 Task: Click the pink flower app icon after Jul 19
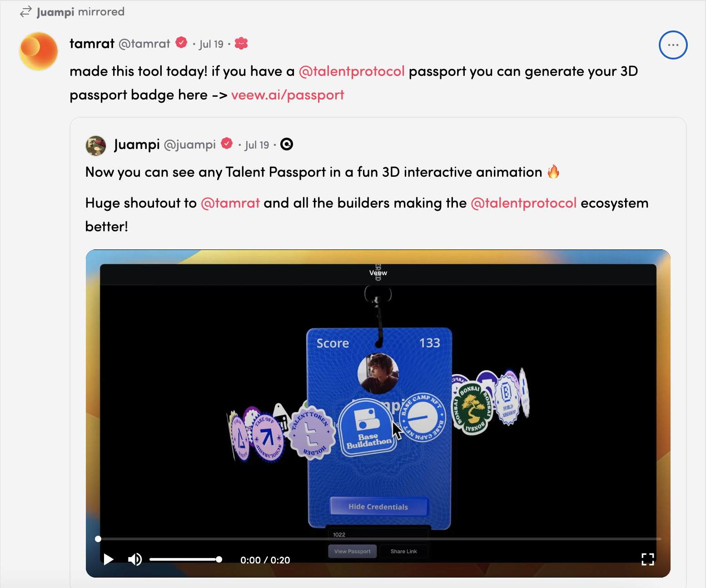(241, 43)
